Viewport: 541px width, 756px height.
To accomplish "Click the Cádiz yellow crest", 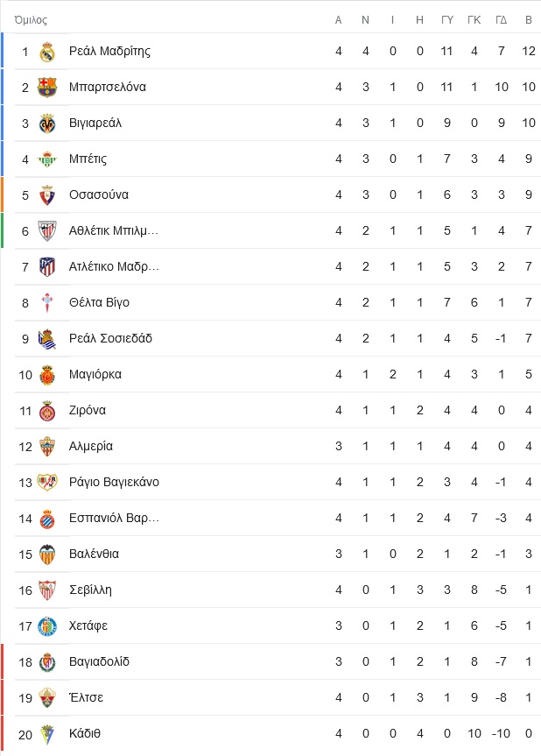I will (47, 734).
